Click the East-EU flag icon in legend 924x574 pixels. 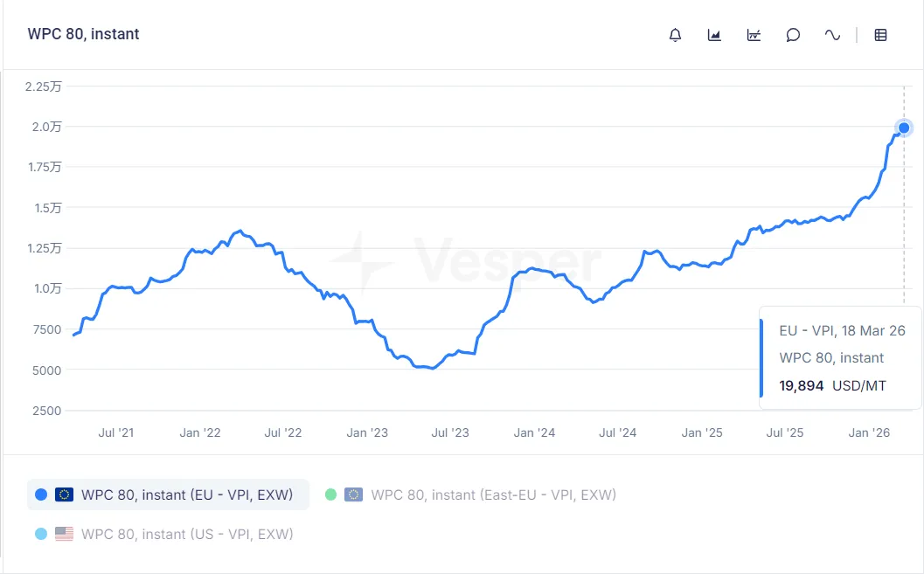click(x=353, y=494)
